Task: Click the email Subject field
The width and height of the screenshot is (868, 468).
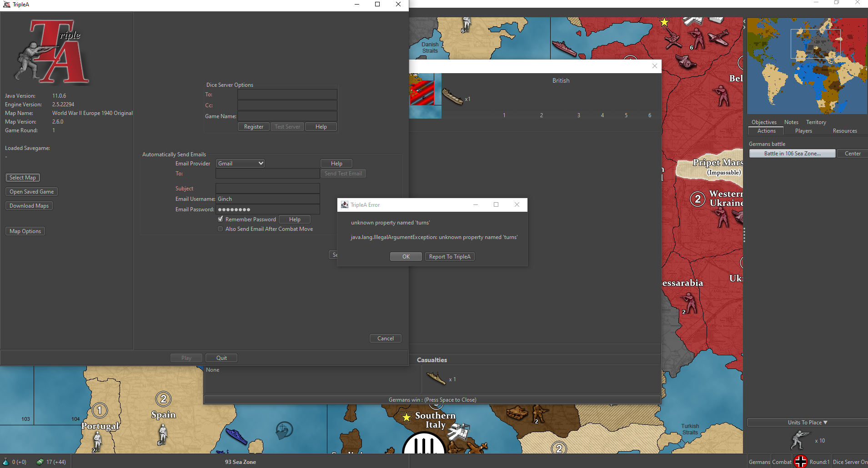Action: [268, 189]
